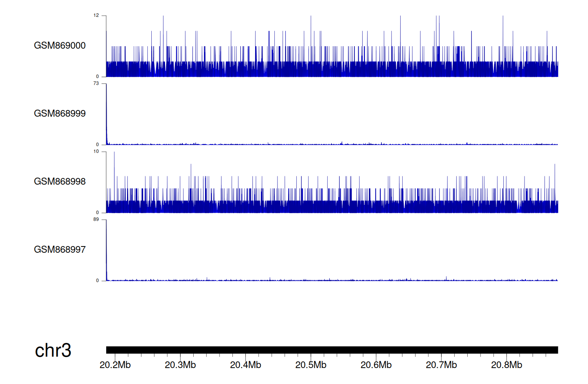The height and width of the screenshot is (384, 588).
Task: Click the tall leftmost peak in GSM868997
Action: [x=107, y=251]
